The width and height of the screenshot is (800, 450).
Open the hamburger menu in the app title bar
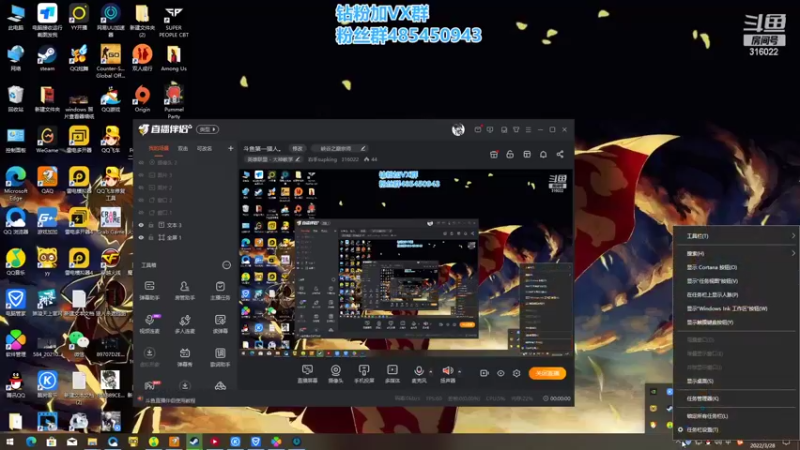[528, 130]
